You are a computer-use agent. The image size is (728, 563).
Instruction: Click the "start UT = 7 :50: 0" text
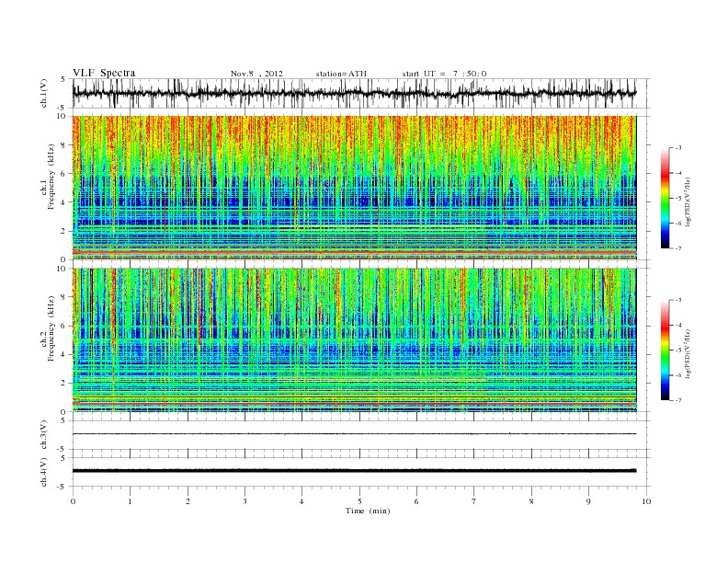(x=444, y=74)
